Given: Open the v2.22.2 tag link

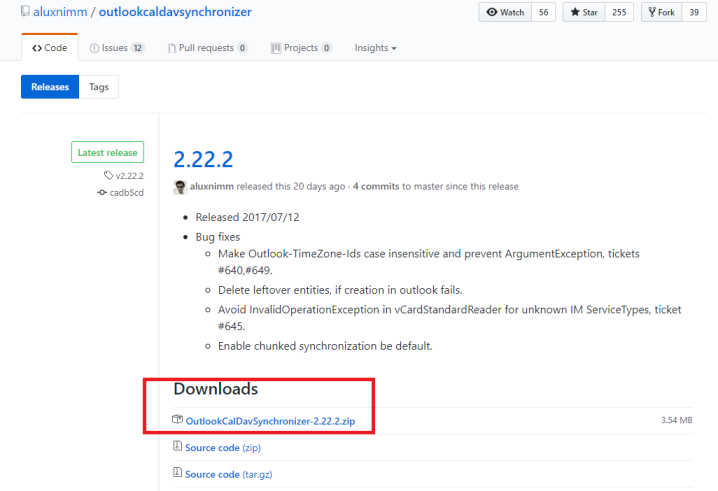Looking at the screenshot, I should coord(130,175).
